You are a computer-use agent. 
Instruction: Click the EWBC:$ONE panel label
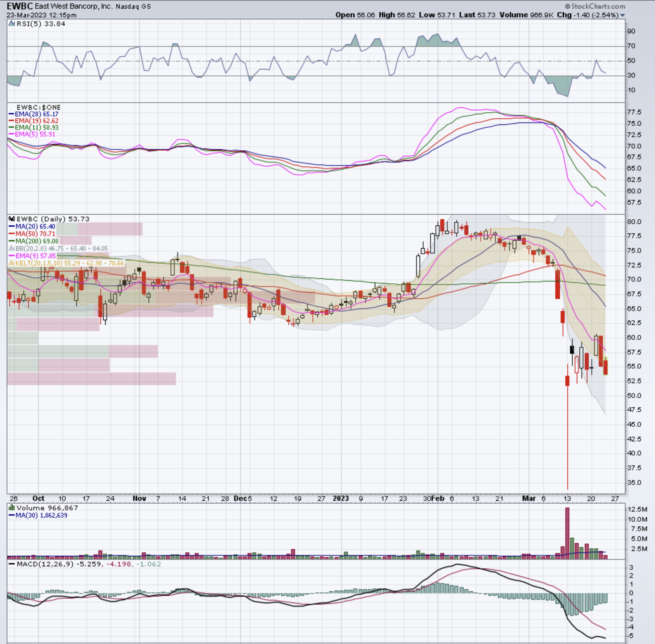(38, 107)
